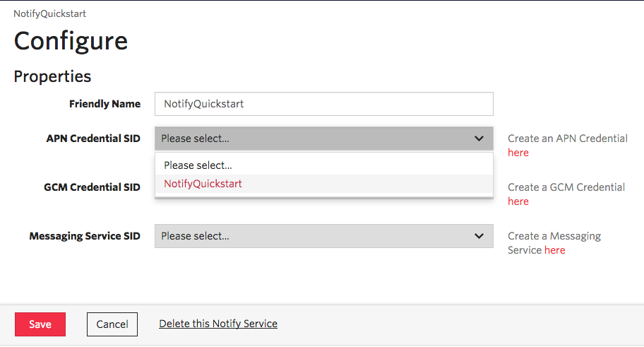Viewport: 644px width, 347px height.
Task: Click the APN Credential SID label
Action: point(93,139)
